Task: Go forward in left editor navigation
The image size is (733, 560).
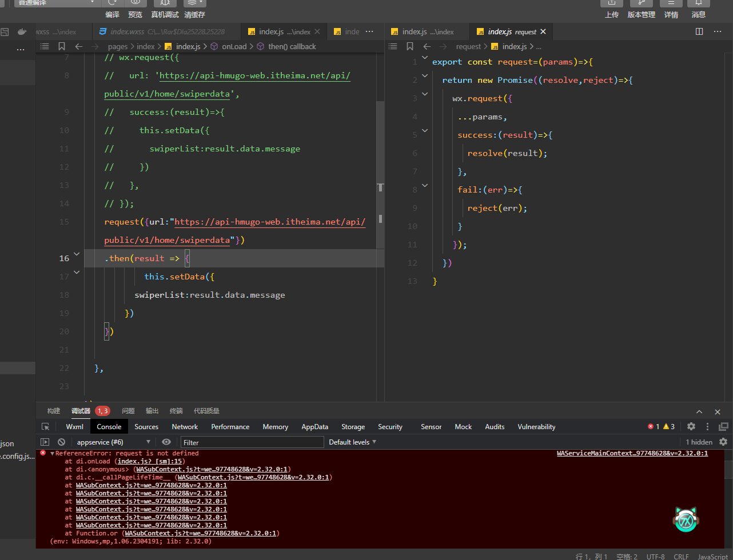Action: (95, 46)
